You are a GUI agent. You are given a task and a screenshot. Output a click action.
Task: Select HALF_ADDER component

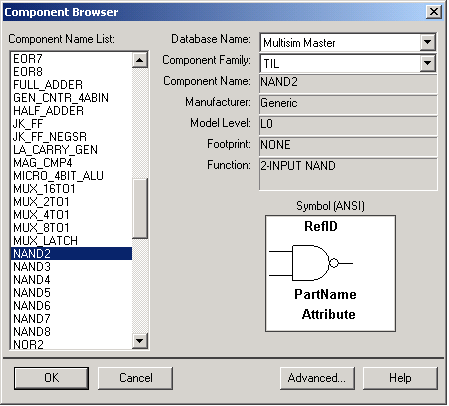[x=71, y=111]
